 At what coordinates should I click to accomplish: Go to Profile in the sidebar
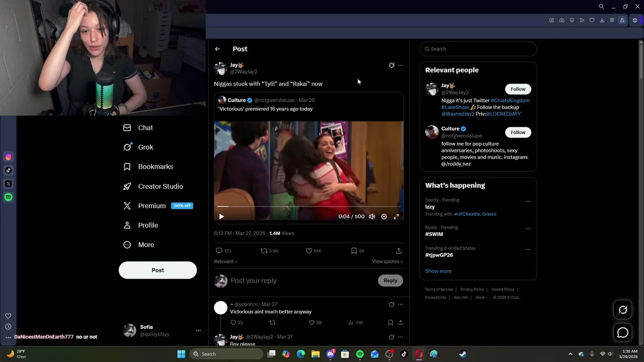click(141, 225)
